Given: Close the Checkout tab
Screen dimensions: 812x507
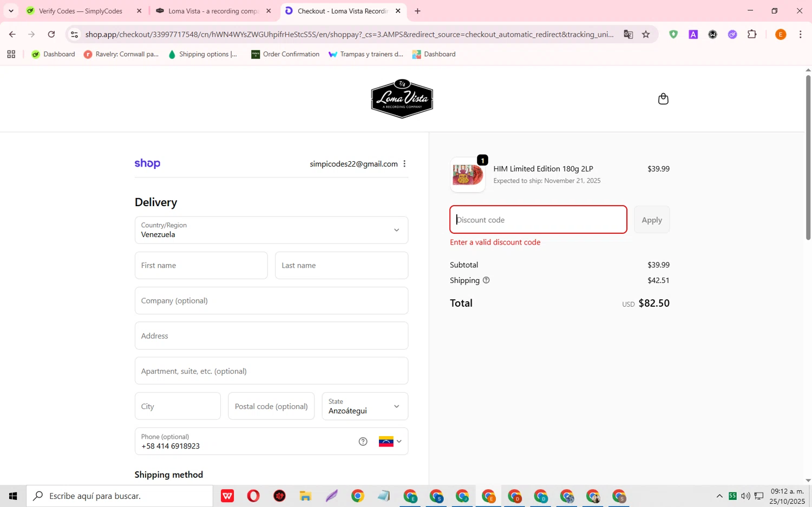Looking at the screenshot, I should (398, 11).
